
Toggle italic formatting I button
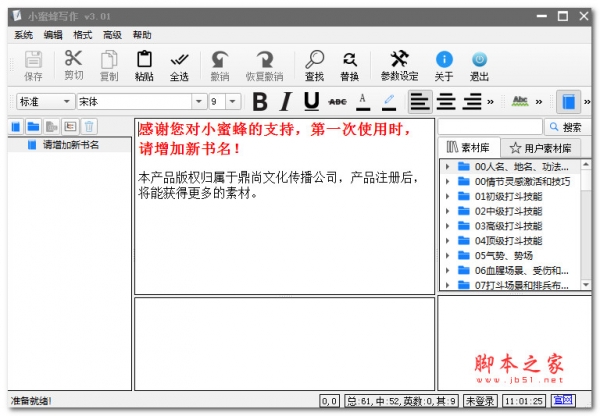click(x=285, y=101)
